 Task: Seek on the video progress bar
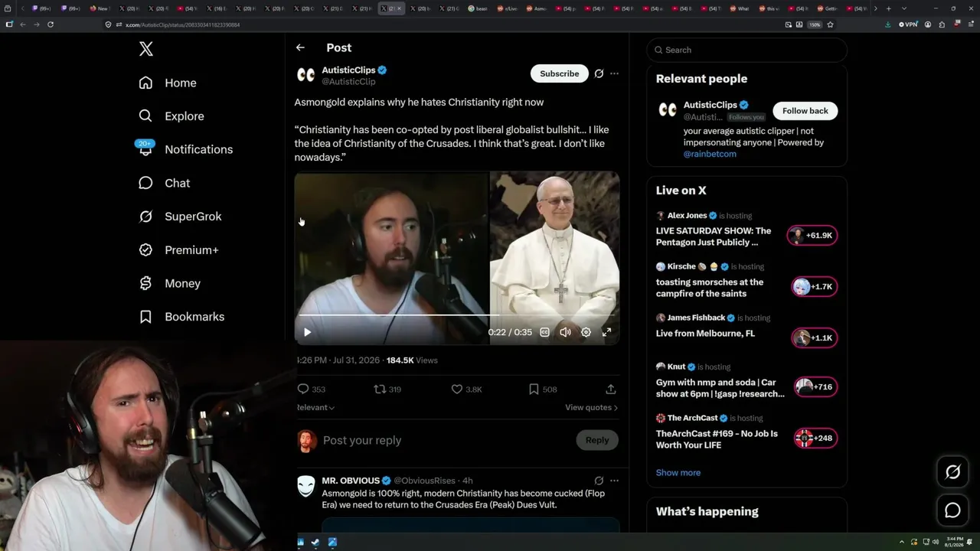457,315
